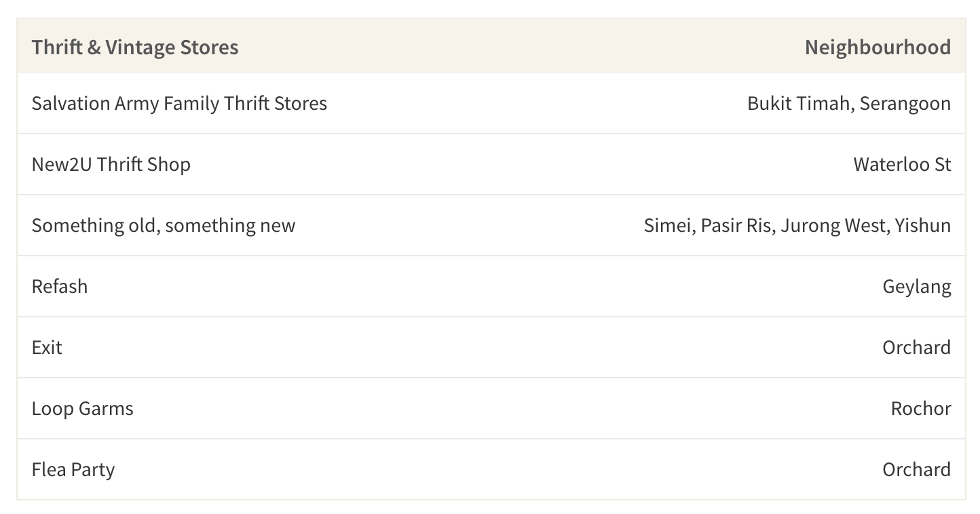Select the Loop Garms store name
Image resolution: width=980 pixels, height=514 pixels.
tap(83, 408)
